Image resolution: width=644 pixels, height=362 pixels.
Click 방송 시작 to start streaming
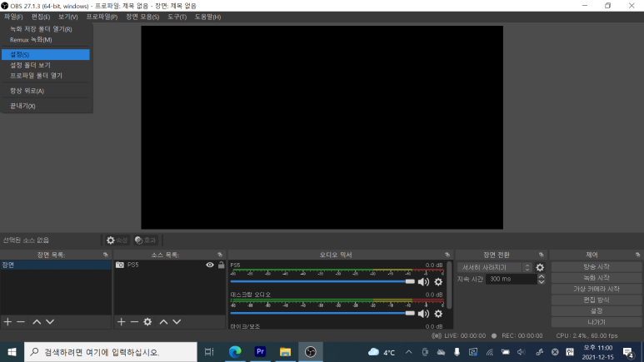click(x=597, y=267)
